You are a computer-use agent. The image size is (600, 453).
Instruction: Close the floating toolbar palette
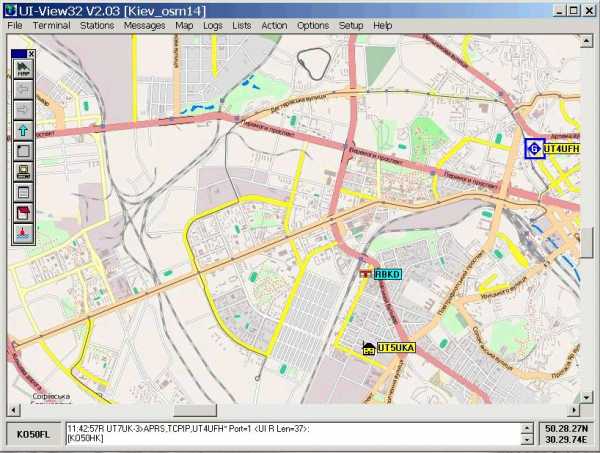point(32,53)
